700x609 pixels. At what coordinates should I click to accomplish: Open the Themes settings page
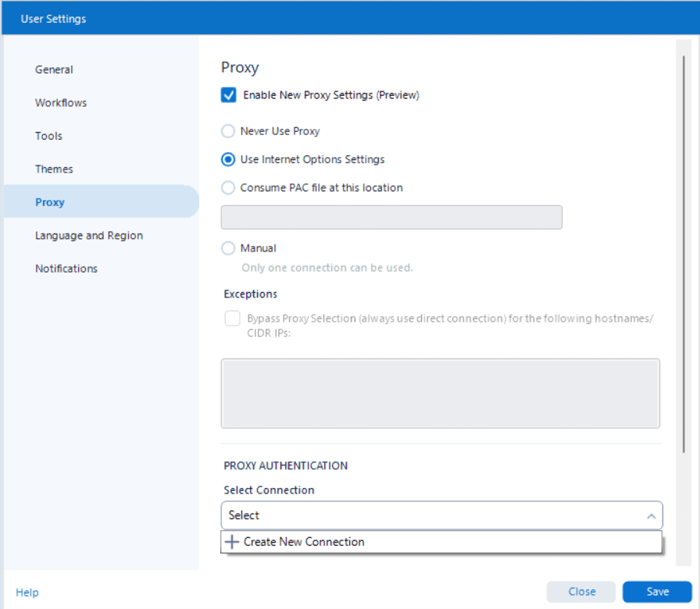[54, 169]
